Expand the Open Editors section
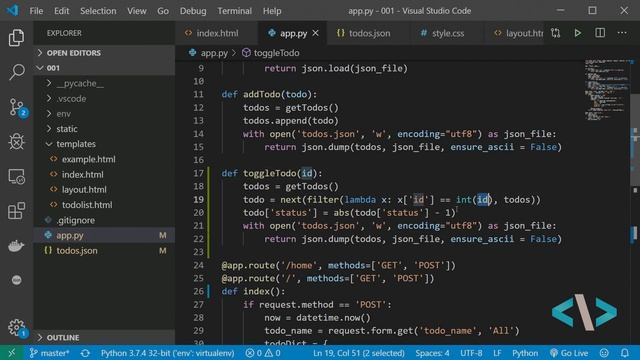The image size is (640, 360). (104, 53)
